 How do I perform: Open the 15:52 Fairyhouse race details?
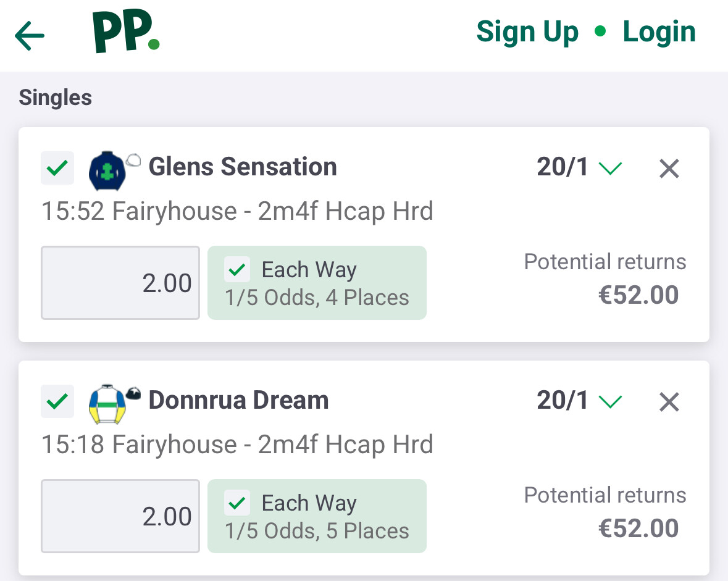point(237,212)
